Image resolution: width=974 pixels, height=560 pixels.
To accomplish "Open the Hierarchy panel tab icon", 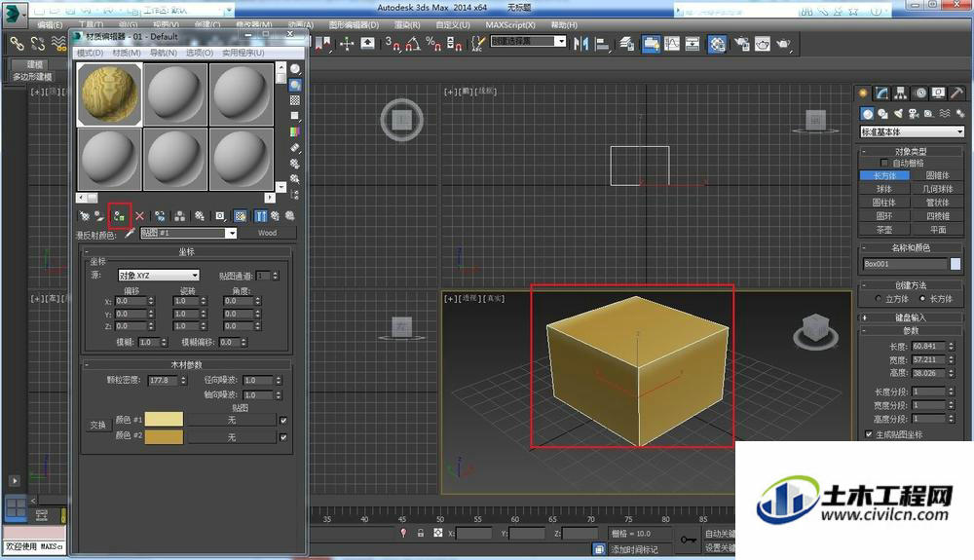I will click(901, 93).
